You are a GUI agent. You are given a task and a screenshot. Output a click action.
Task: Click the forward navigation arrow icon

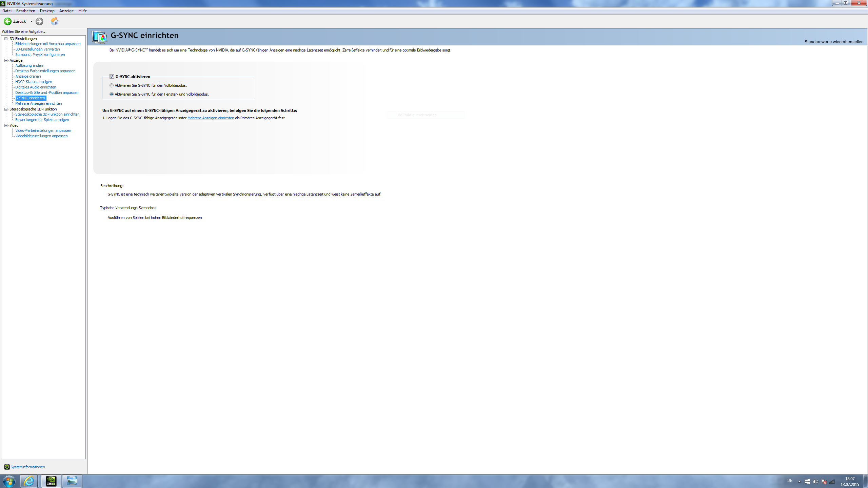click(x=39, y=21)
